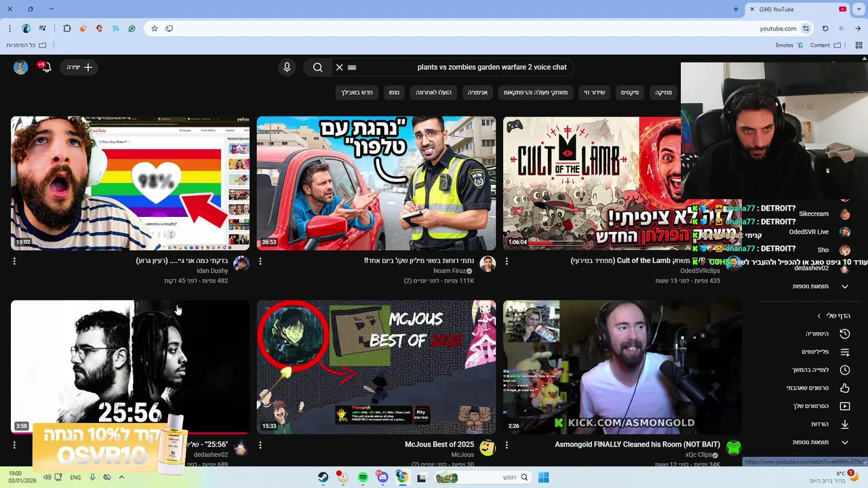Open options menu for Noam Firuz video

pyautogui.click(x=260, y=261)
